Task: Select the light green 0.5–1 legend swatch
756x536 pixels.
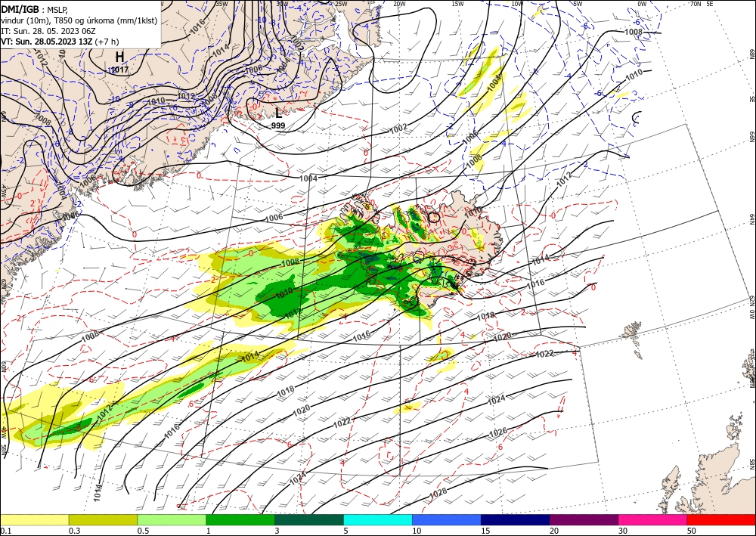Action: coord(172,519)
